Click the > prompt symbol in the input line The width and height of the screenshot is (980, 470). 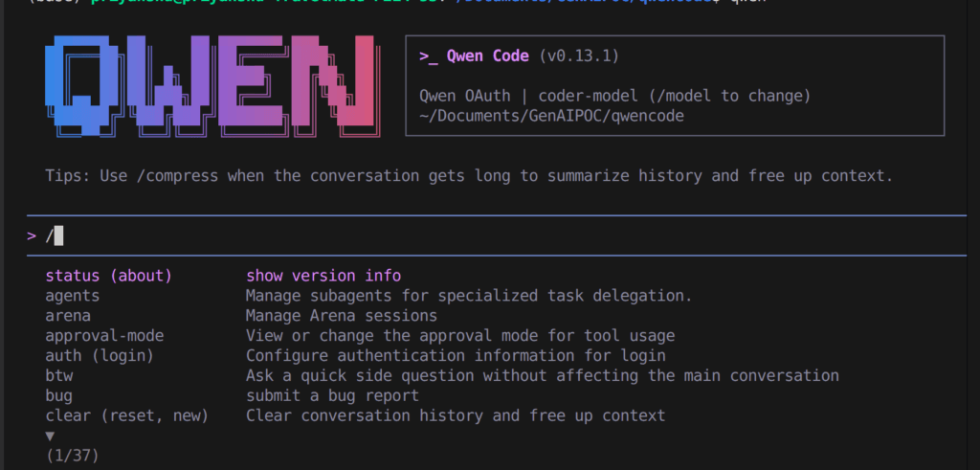tap(32, 235)
